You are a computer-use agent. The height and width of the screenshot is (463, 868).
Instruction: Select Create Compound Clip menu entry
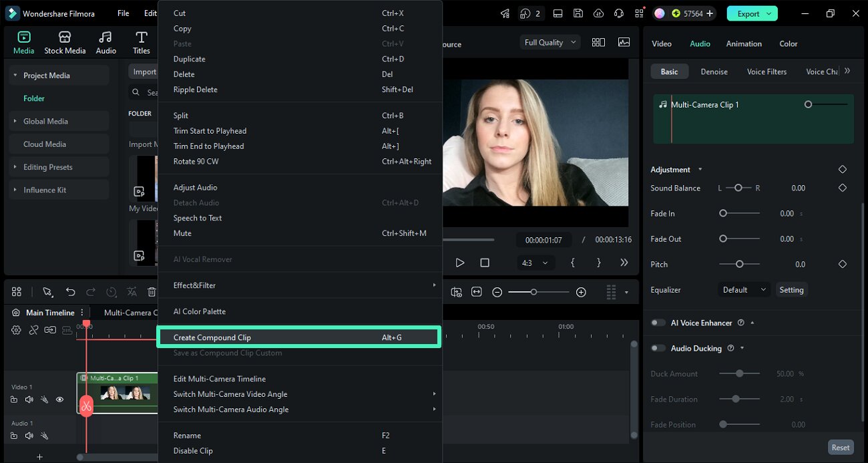click(299, 337)
